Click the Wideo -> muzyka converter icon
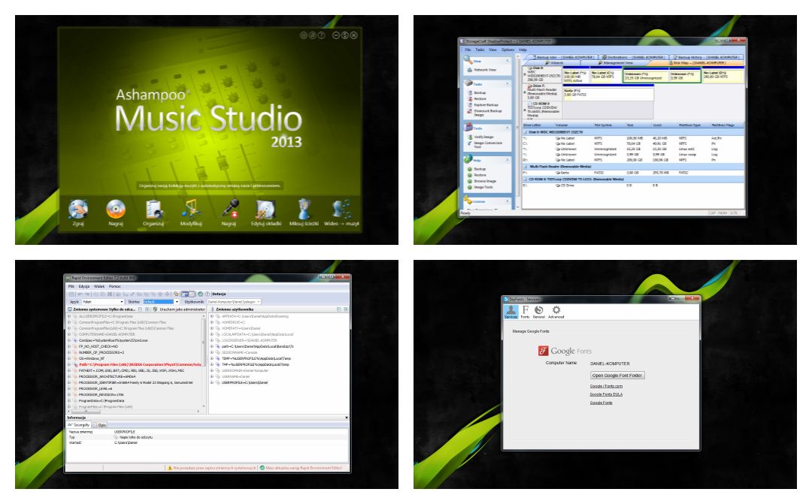This screenshot has height=504, width=812. coord(341,213)
